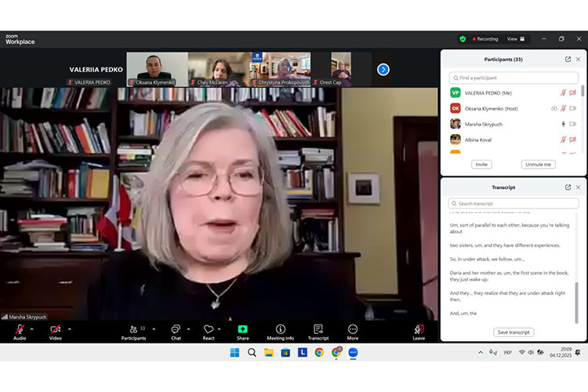Click the Meeting info icon

click(x=280, y=329)
